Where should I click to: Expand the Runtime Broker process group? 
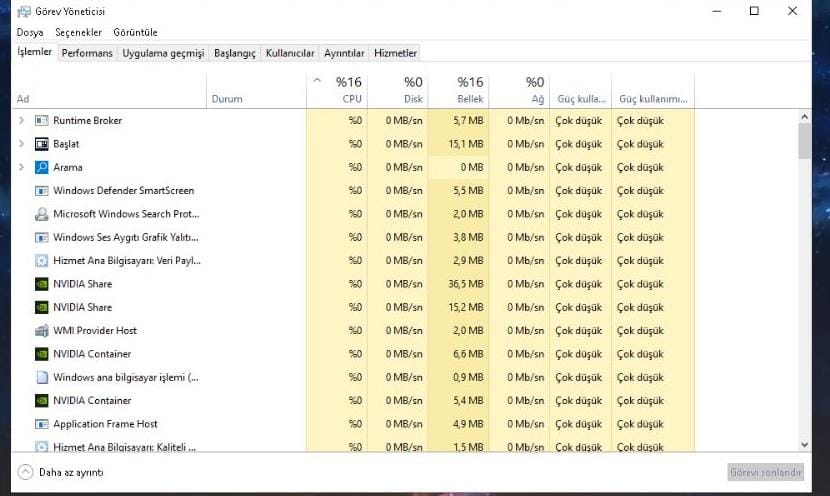click(x=21, y=121)
